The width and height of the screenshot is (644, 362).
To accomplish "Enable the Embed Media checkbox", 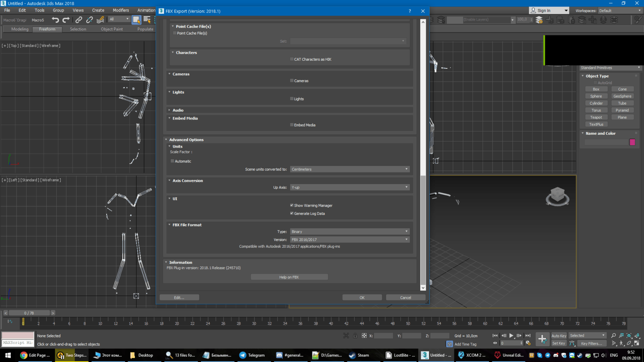I will click(292, 125).
